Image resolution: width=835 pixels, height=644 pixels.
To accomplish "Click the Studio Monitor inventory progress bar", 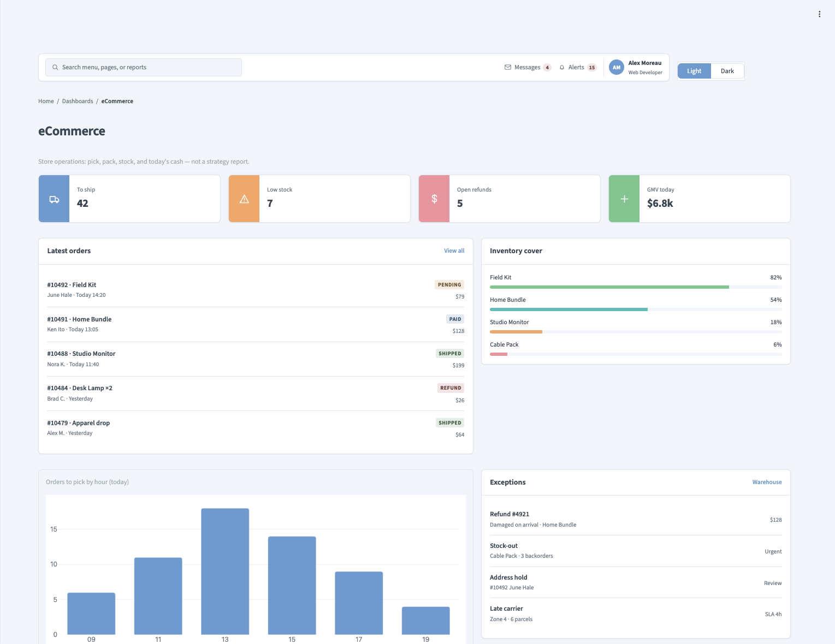I will click(636, 332).
